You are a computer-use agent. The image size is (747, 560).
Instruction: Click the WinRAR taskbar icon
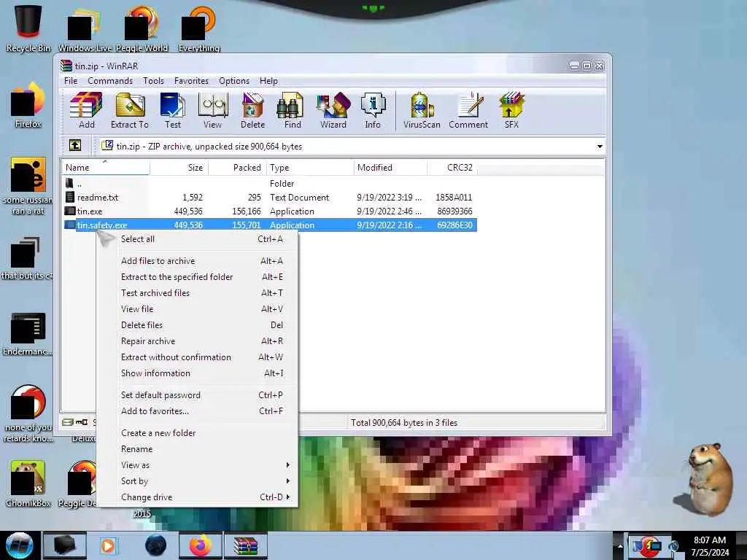tap(246, 545)
